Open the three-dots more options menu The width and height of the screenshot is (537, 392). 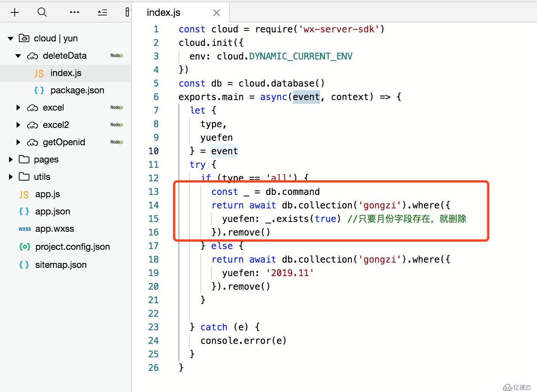[x=75, y=12]
